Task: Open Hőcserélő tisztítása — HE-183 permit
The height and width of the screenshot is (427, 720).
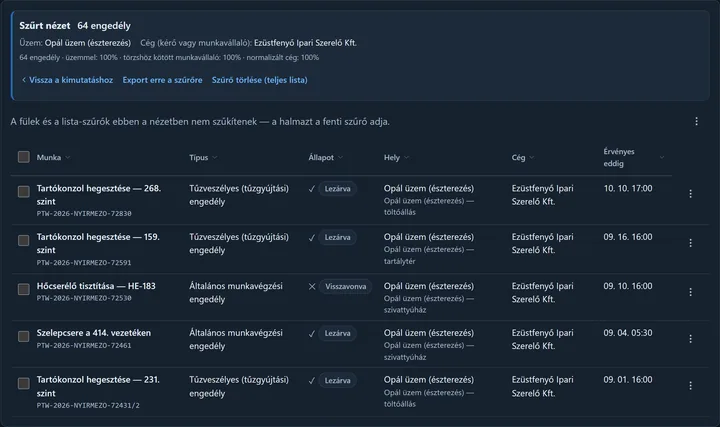Action: tap(96, 286)
